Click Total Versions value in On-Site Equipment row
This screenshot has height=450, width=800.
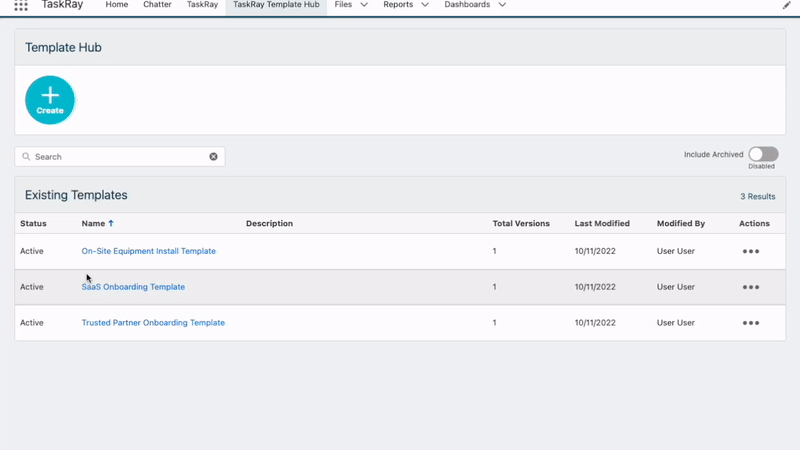494,251
